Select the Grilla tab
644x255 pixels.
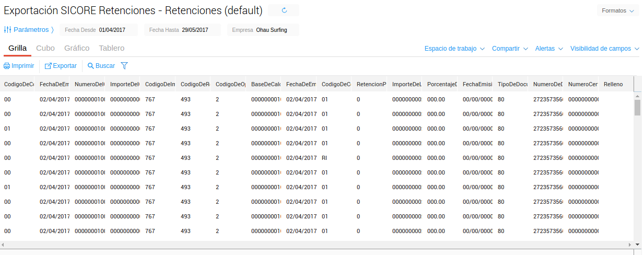(x=17, y=48)
